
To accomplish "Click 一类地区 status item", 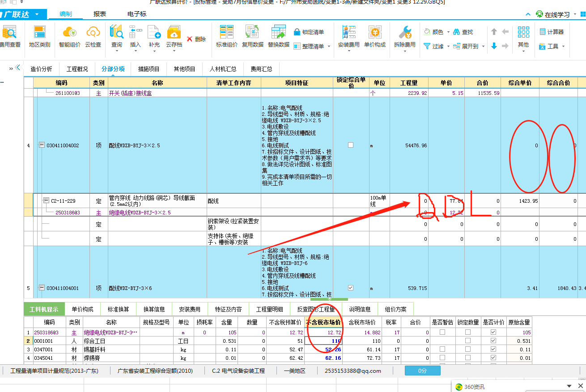I will [x=294, y=371].
